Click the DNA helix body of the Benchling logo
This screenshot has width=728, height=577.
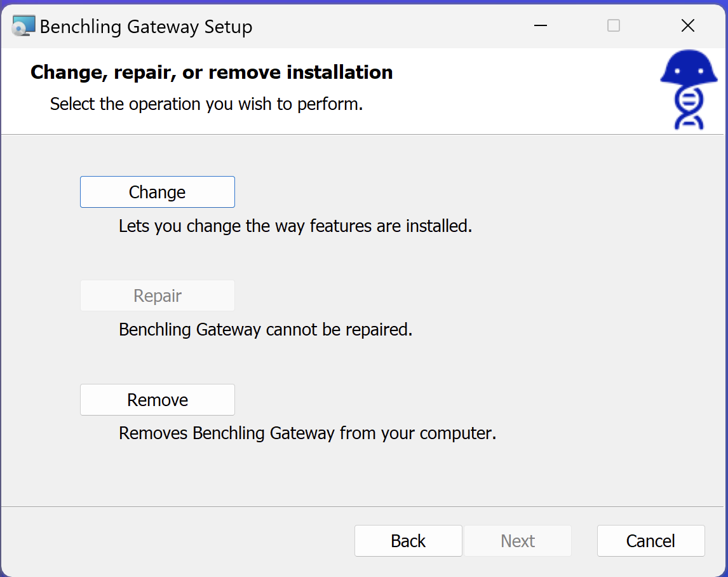click(689, 107)
